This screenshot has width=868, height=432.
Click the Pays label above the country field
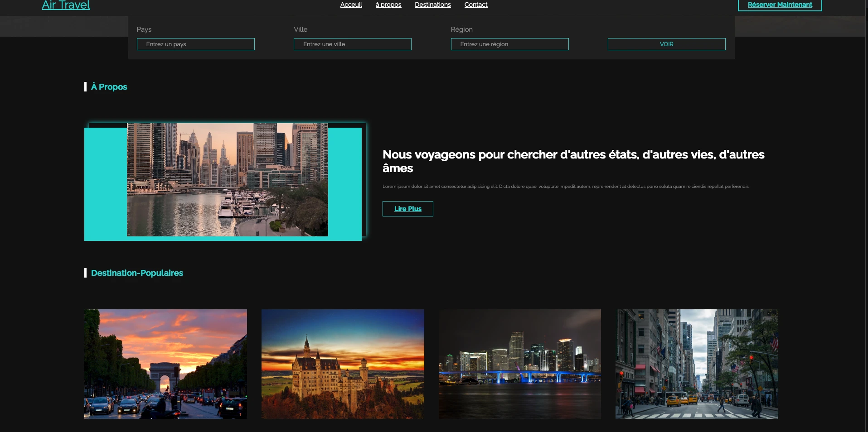coord(144,29)
